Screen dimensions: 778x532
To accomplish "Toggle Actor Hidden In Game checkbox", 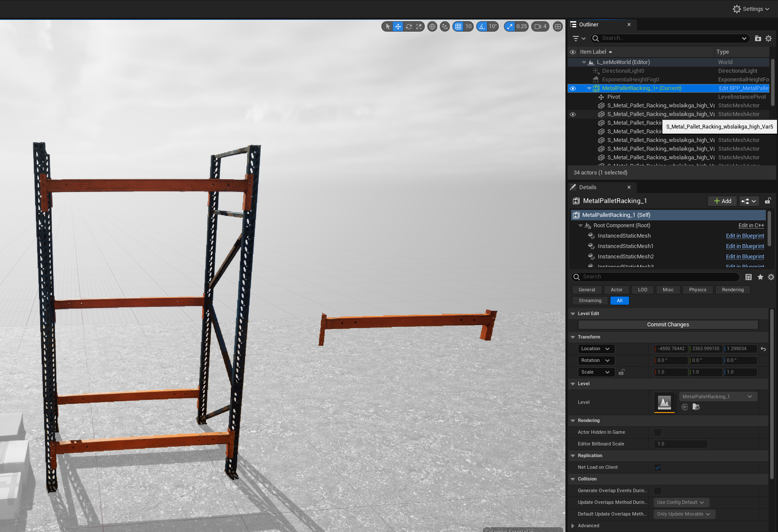I will [x=658, y=432].
